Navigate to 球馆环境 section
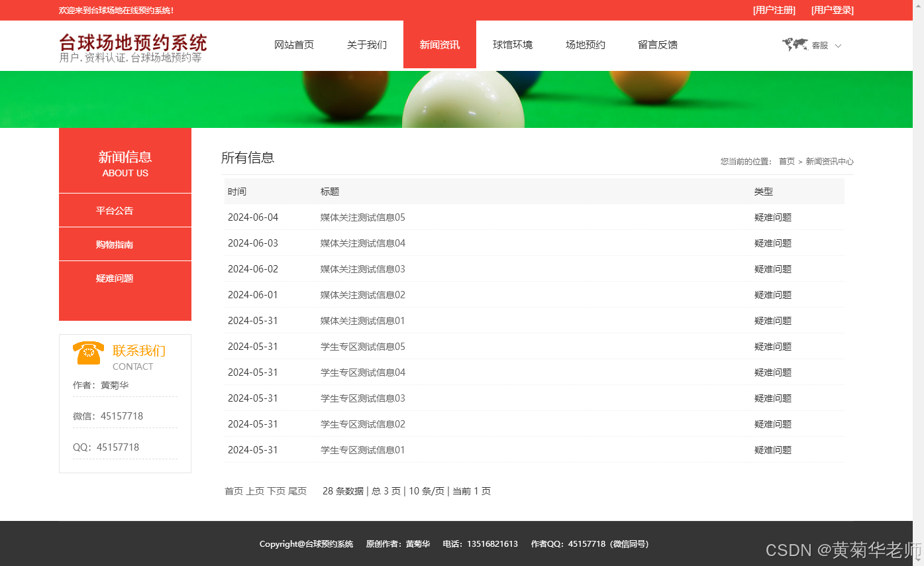Screen dimensions: 924x566 513,44
